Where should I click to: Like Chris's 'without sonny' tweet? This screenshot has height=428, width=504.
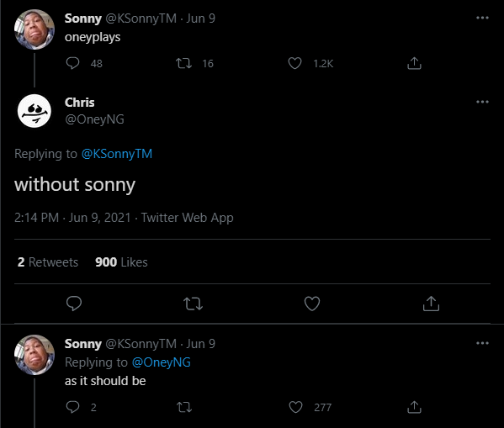coord(312,304)
